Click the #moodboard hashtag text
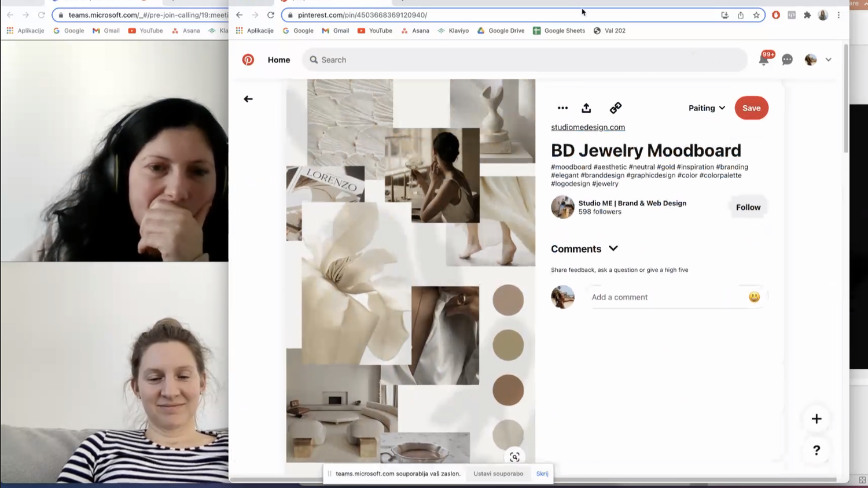868x488 pixels. coord(571,167)
